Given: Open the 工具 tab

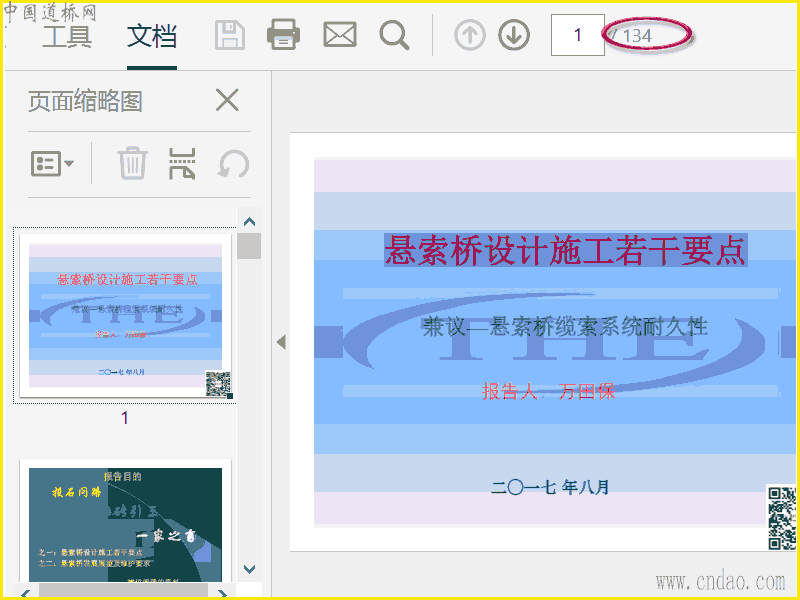Looking at the screenshot, I should click(x=67, y=36).
